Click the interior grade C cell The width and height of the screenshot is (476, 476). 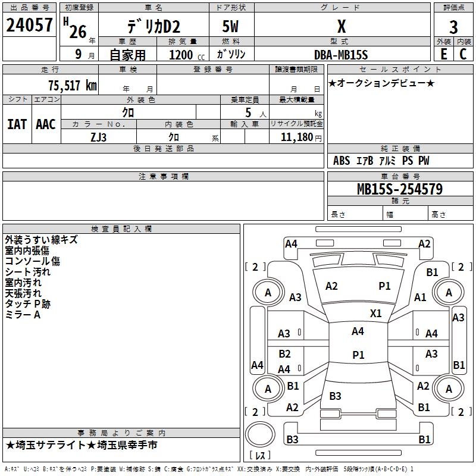coord(464,54)
